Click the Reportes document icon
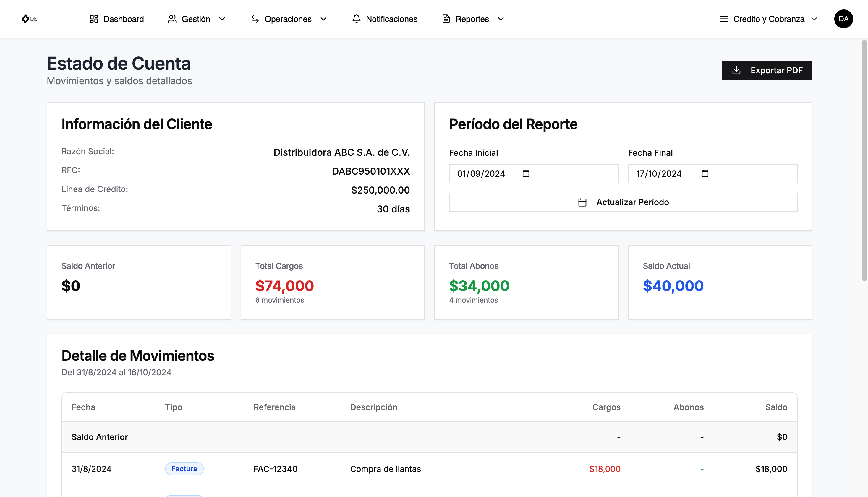 pyautogui.click(x=446, y=19)
